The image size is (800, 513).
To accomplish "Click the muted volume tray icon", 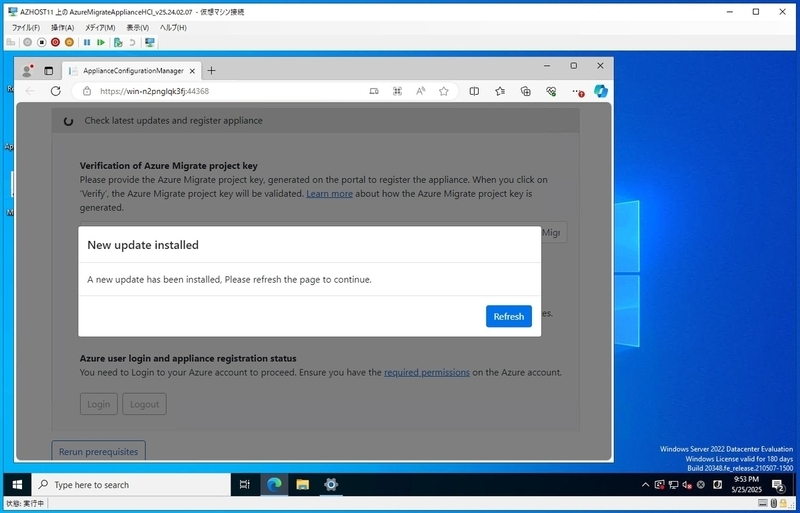I will tap(687, 485).
